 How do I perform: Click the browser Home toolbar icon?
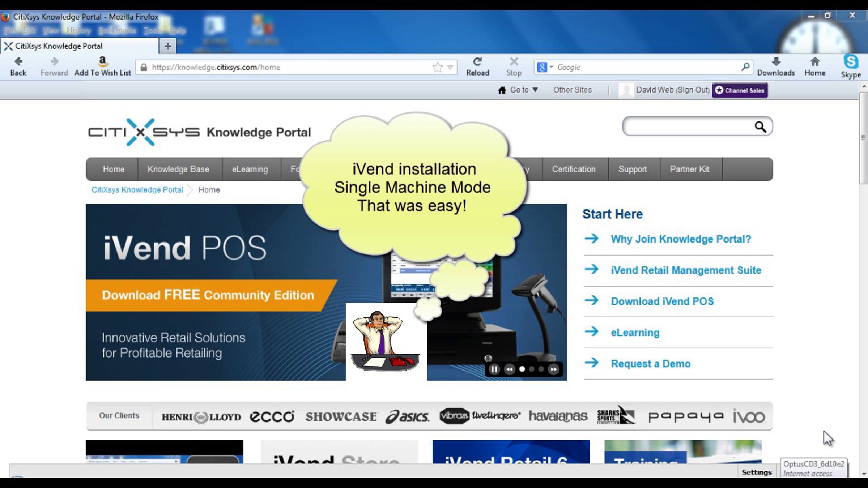point(814,62)
